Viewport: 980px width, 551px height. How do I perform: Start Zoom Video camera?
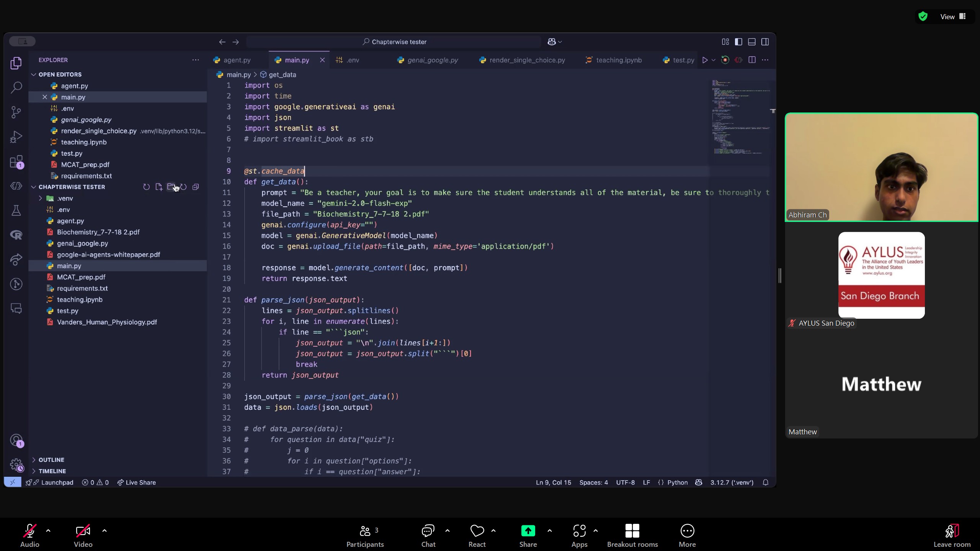[x=83, y=536]
